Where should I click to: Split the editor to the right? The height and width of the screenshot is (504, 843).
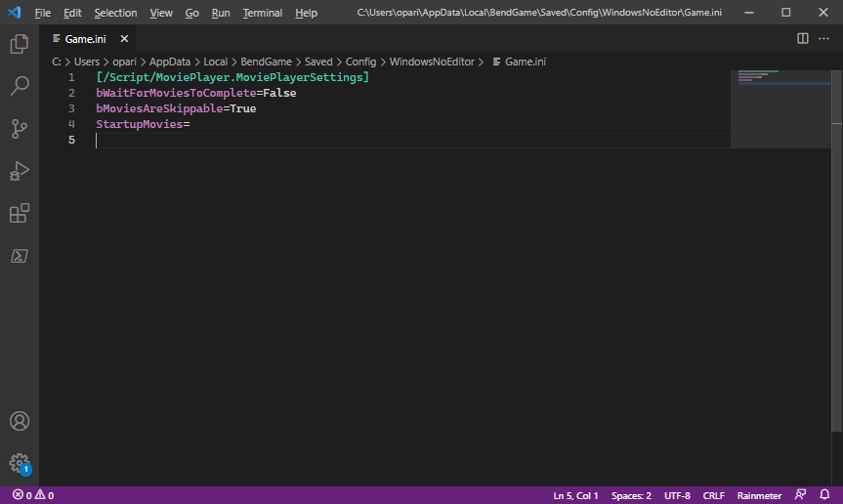pyautogui.click(x=803, y=39)
